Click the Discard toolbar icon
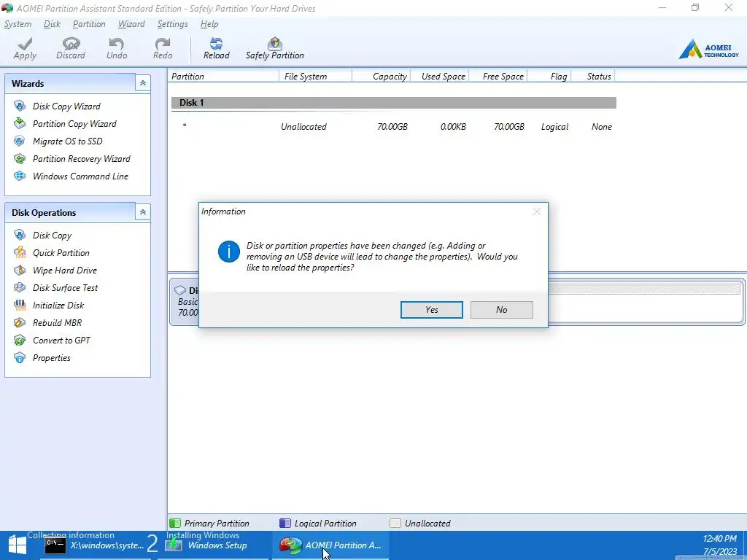This screenshot has height=560, width=747. coord(71,44)
